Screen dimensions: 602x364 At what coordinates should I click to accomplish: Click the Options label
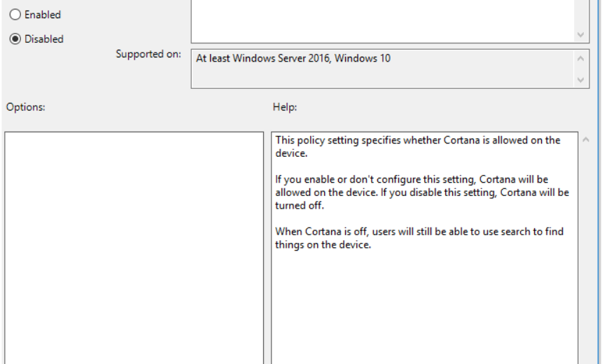[x=25, y=107]
